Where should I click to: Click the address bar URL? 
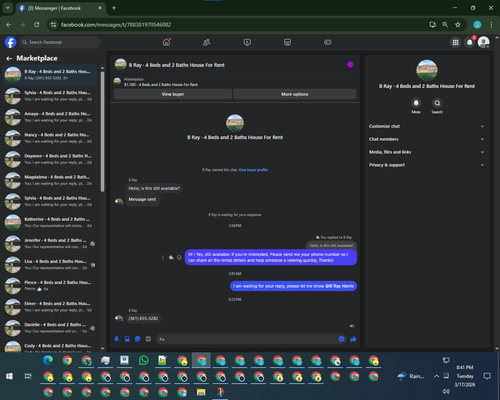coord(116,25)
